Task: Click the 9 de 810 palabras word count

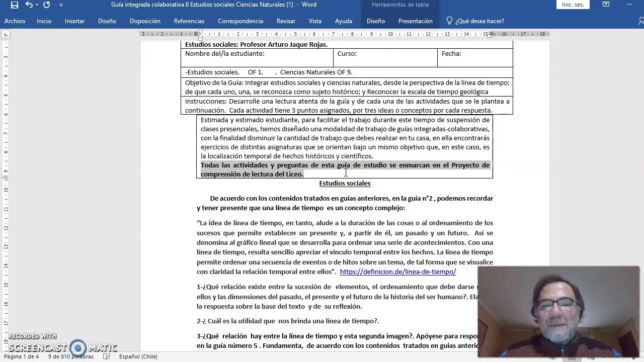Action: click(x=71, y=356)
